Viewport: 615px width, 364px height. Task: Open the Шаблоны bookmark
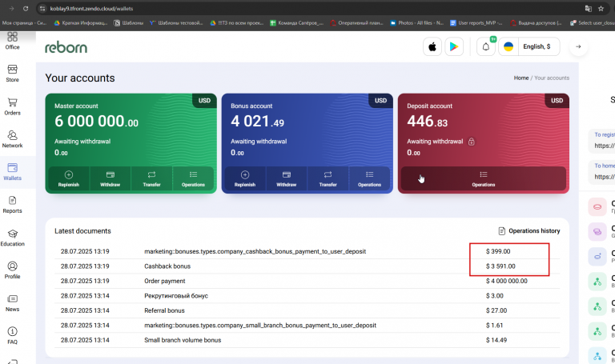pyautogui.click(x=128, y=22)
